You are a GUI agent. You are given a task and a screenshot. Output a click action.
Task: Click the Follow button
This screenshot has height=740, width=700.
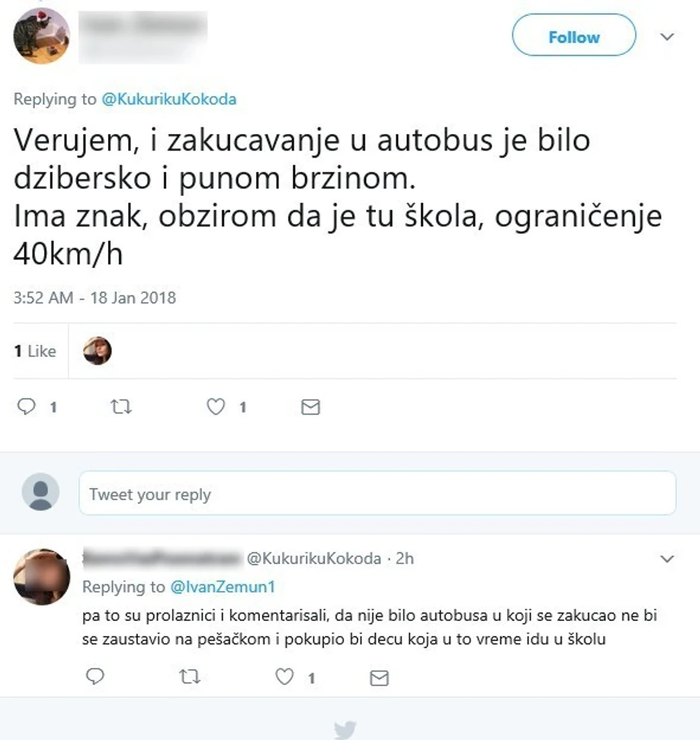point(573,35)
